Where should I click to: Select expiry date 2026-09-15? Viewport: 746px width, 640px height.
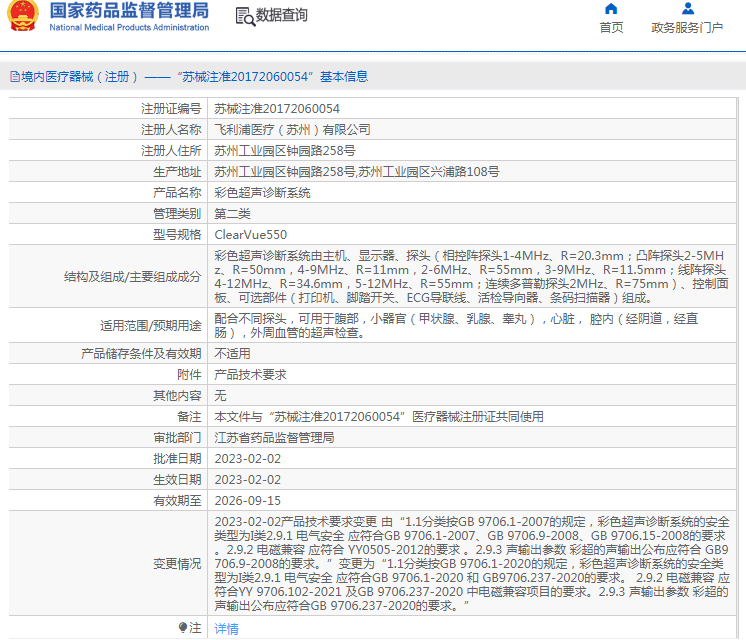coord(247,501)
